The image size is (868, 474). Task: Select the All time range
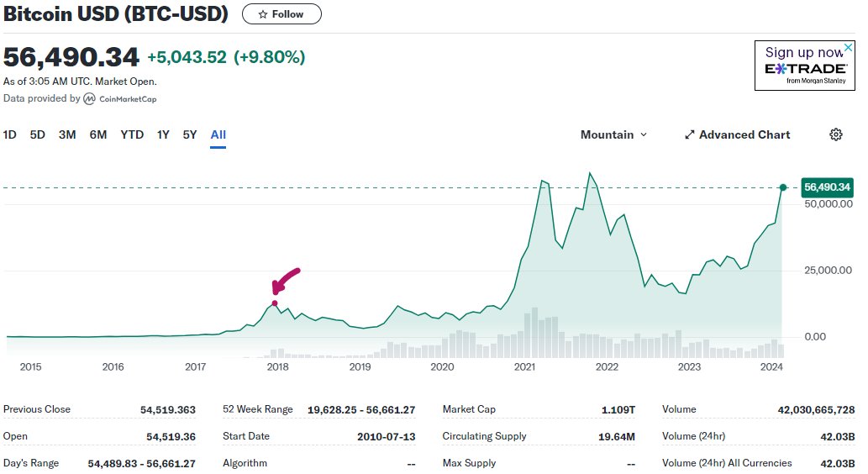(218, 134)
